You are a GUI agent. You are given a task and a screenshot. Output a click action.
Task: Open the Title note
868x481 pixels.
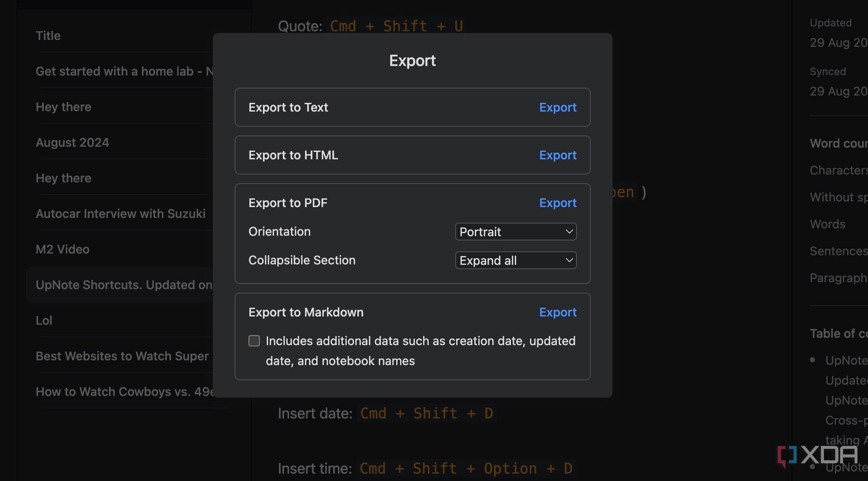click(x=47, y=36)
